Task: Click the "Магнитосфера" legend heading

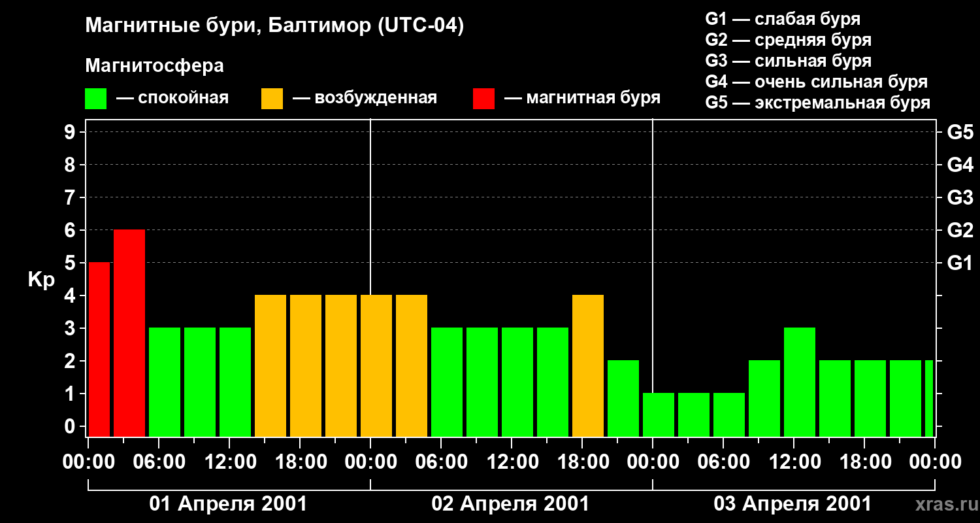Action: (x=155, y=66)
